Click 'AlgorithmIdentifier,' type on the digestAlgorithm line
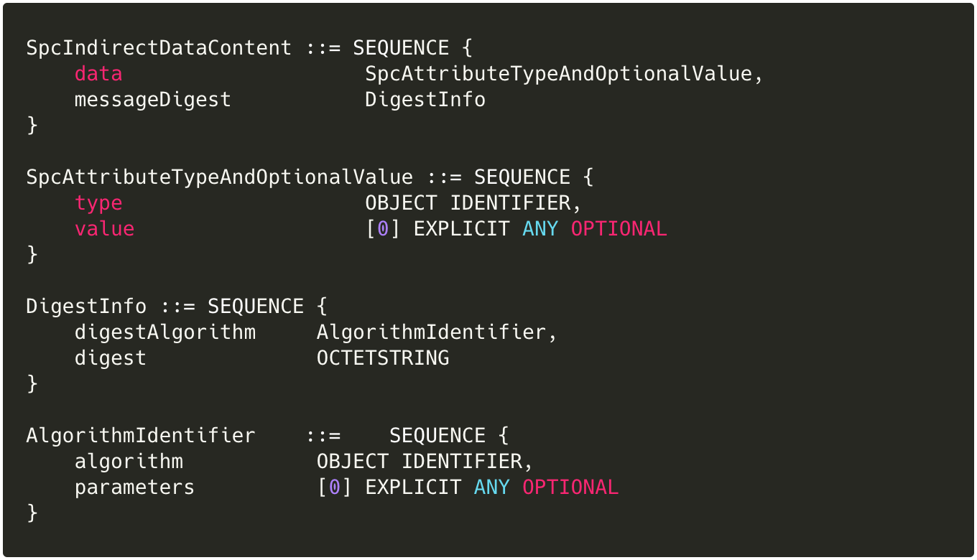This screenshot has width=977, height=560. [437, 332]
